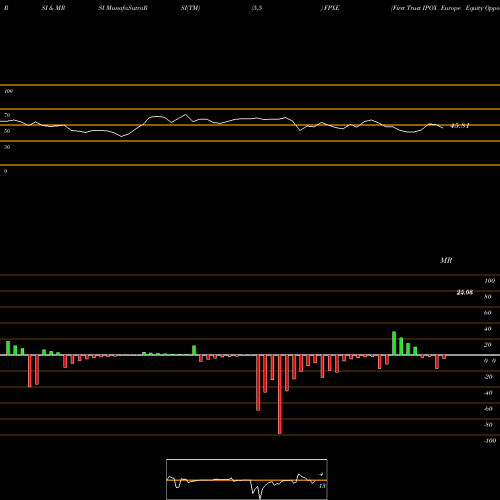This screenshot has width=500, height=500.
Task: Click the 'SI(TM)' header label
Action: [x=190, y=8]
